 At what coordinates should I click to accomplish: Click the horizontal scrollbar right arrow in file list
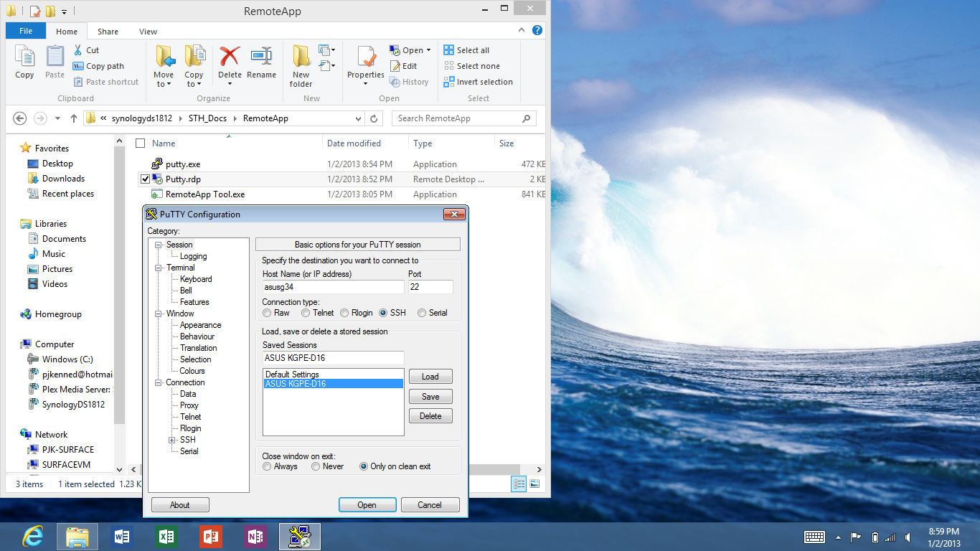click(x=540, y=470)
